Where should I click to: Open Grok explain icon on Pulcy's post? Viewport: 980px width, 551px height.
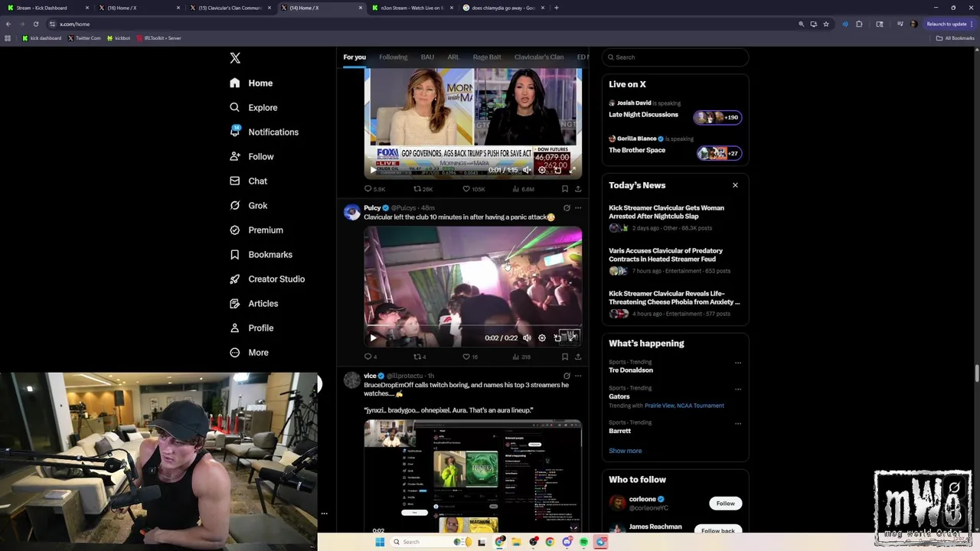click(x=567, y=207)
